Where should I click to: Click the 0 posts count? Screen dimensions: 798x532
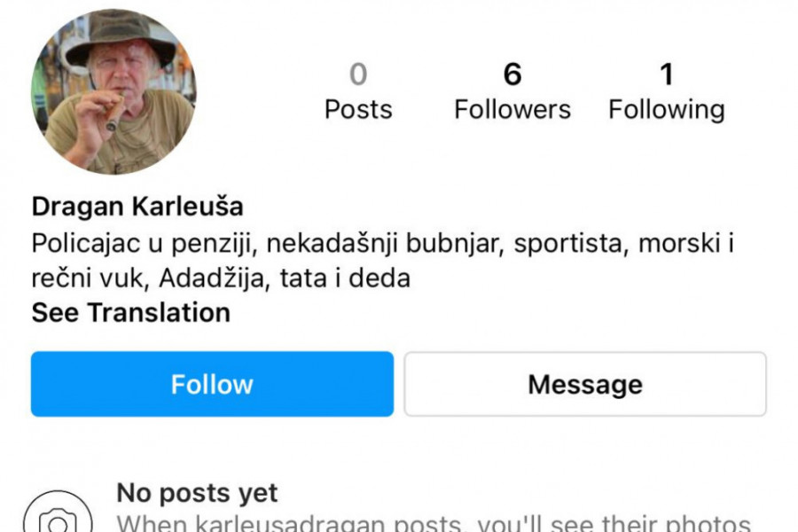point(358,74)
